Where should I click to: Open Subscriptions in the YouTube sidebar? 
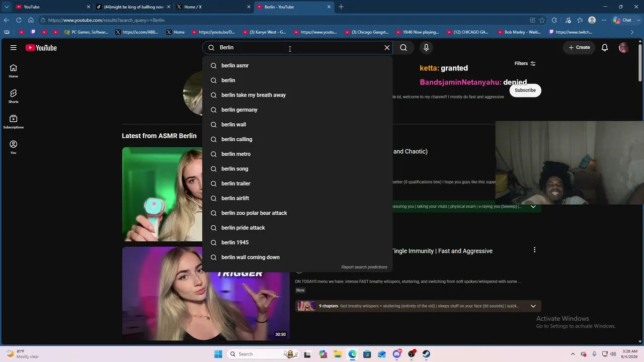[x=13, y=122]
